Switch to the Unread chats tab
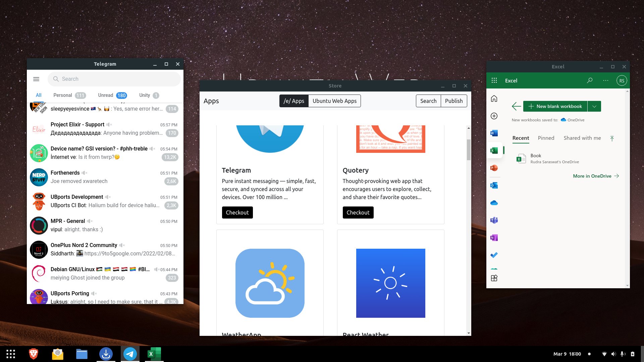The height and width of the screenshot is (362, 644). coord(112,95)
